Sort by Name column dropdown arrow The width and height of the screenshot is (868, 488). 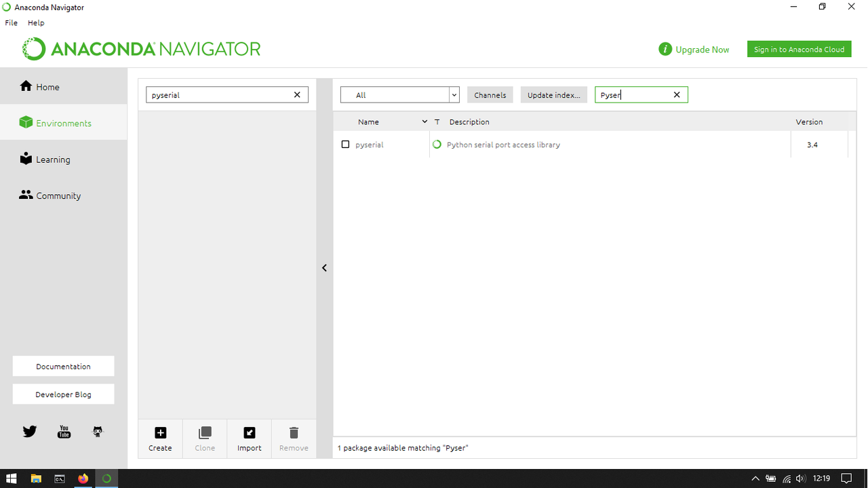click(425, 122)
